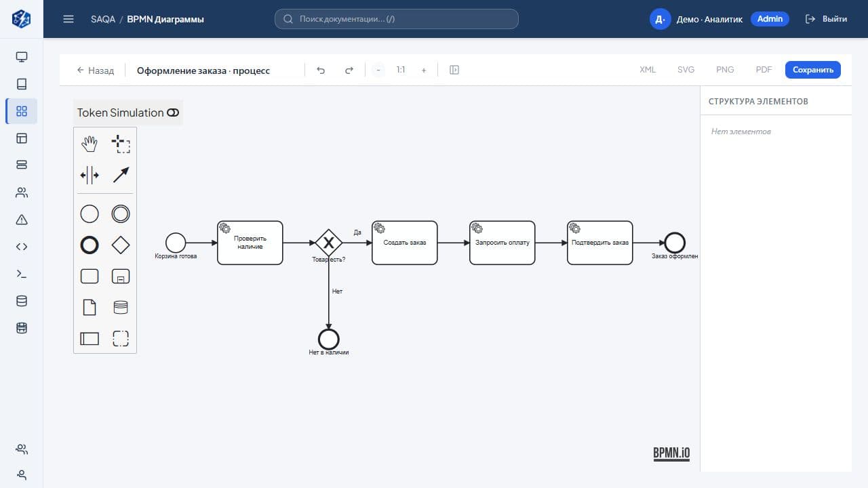Screen dimensions: 868x488
Task: Click Выйти to log out
Action: (x=826, y=19)
